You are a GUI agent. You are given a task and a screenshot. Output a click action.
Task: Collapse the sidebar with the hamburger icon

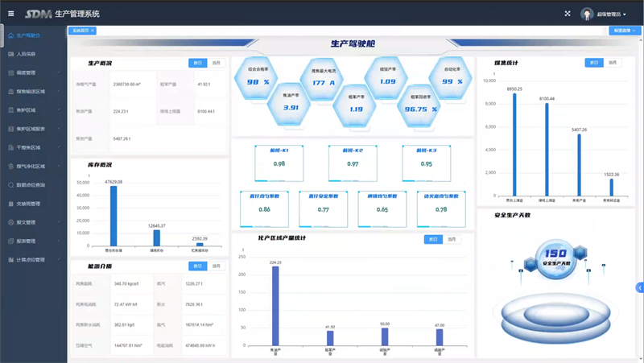pyautogui.click(x=11, y=14)
